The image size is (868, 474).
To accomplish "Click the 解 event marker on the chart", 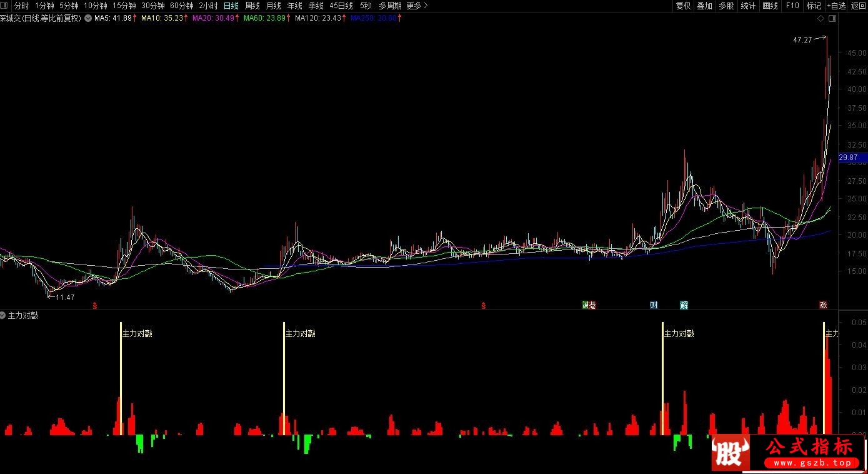I will point(684,305).
